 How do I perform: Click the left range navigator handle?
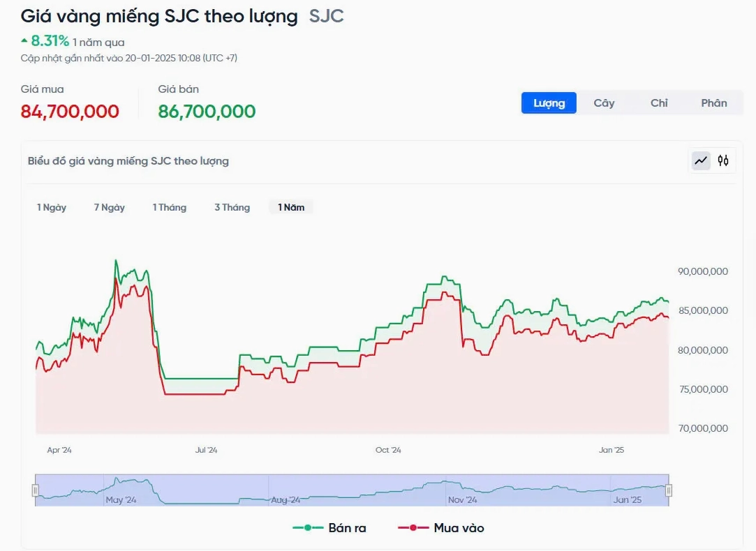(36, 490)
